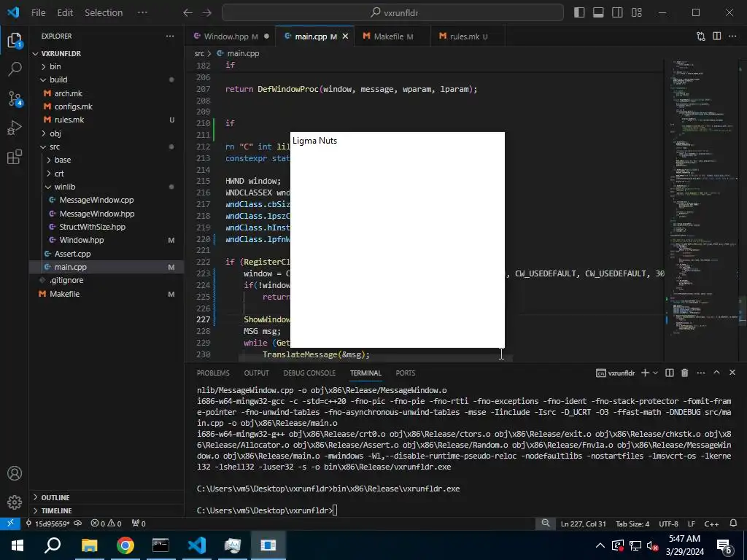Viewport: 747px width, 560px height.
Task: Open the remote window indicator
Action: tap(10, 524)
